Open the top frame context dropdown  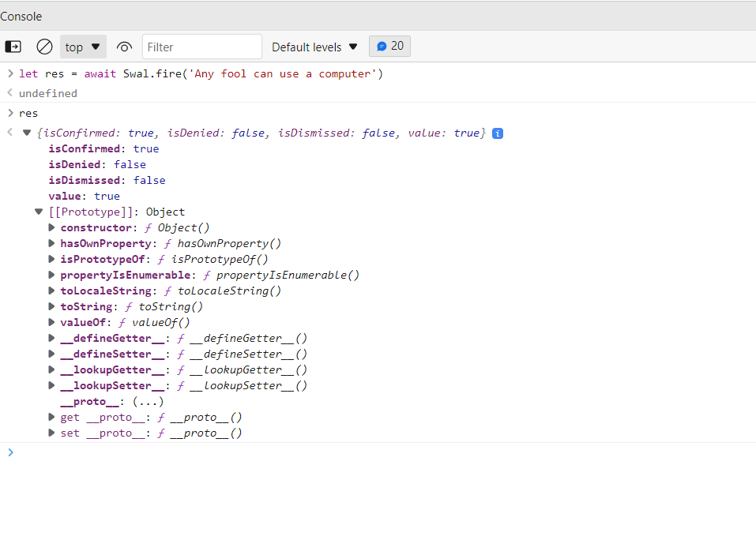coord(82,47)
